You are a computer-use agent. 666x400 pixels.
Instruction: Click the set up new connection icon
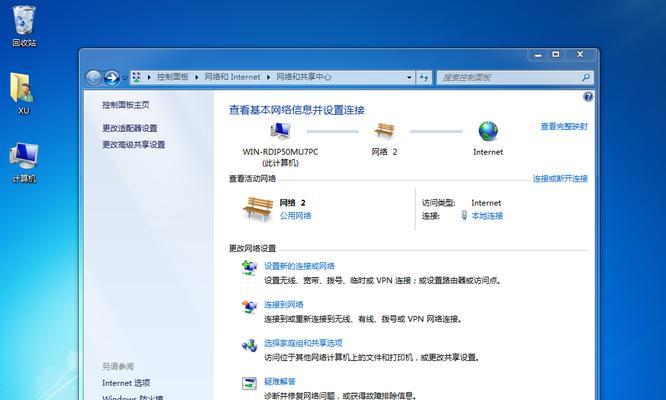point(249,268)
